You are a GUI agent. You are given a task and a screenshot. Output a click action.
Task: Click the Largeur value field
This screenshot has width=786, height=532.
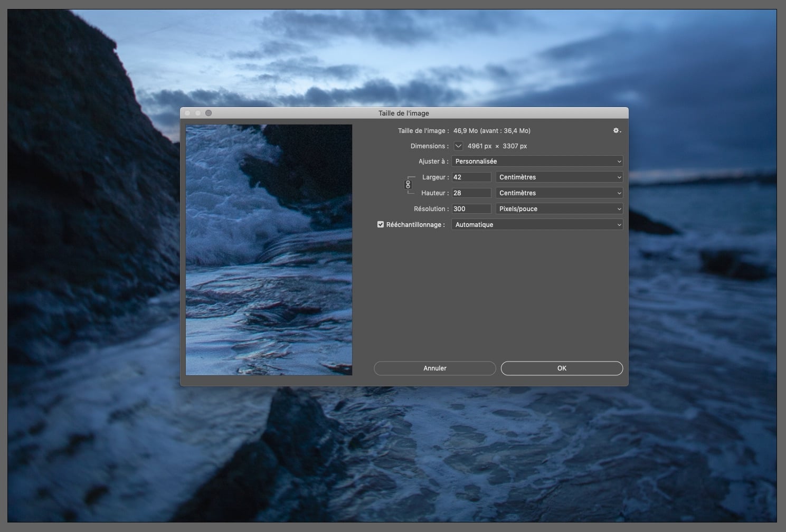471,177
